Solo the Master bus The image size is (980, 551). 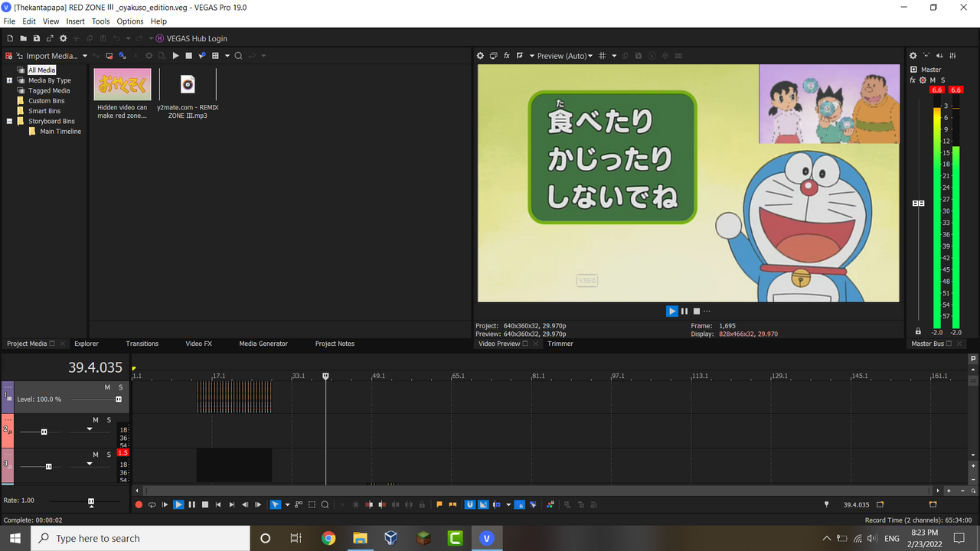[x=942, y=80]
